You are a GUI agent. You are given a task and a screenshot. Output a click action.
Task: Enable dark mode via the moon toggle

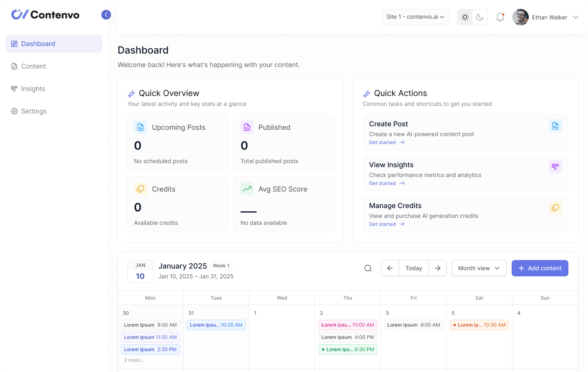pyautogui.click(x=480, y=17)
